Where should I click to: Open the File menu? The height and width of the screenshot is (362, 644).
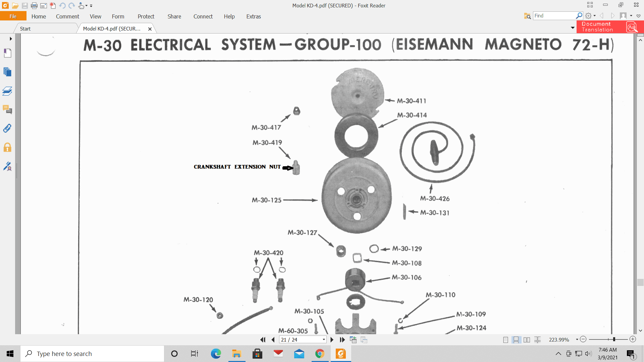13,16
